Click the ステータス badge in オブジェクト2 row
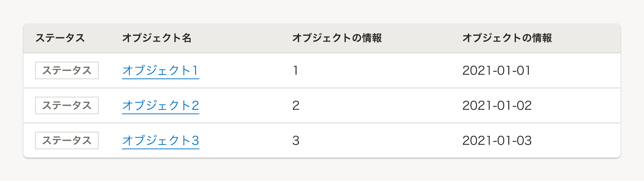644x181 pixels. click(x=67, y=105)
